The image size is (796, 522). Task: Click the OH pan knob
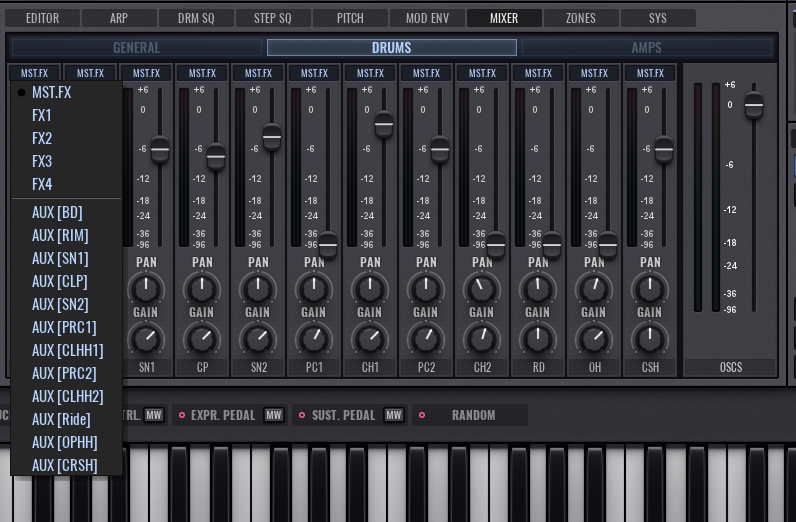[x=594, y=288]
